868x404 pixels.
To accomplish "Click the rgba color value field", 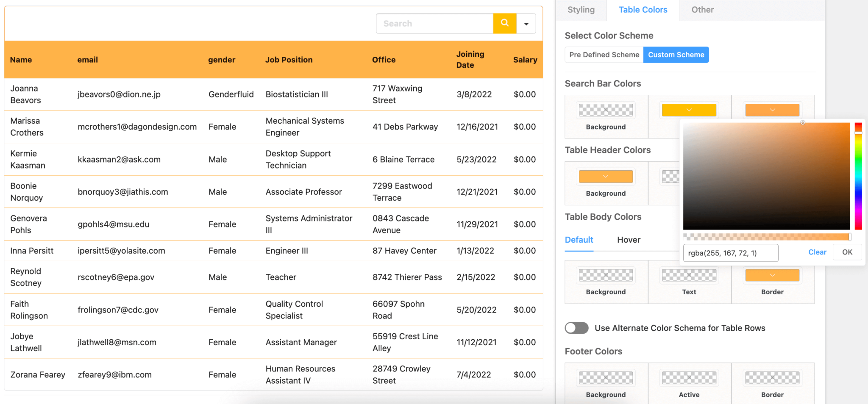I will (730, 253).
